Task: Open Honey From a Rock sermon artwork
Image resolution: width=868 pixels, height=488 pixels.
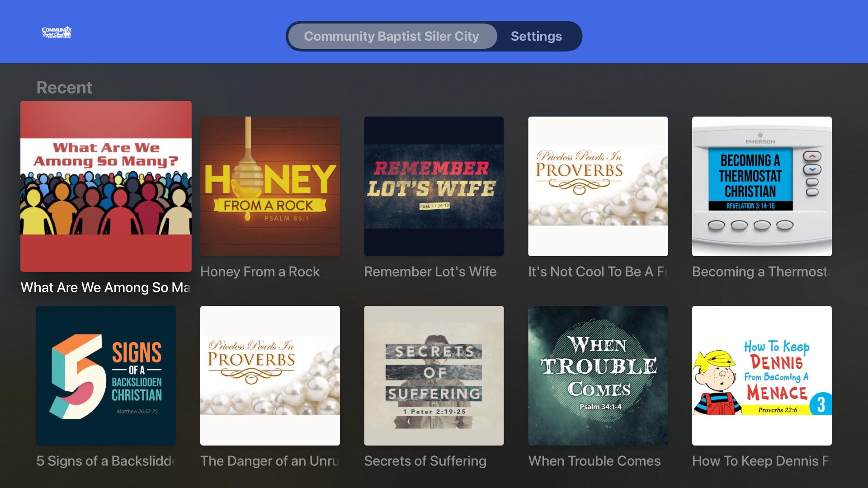Action: point(270,186)
